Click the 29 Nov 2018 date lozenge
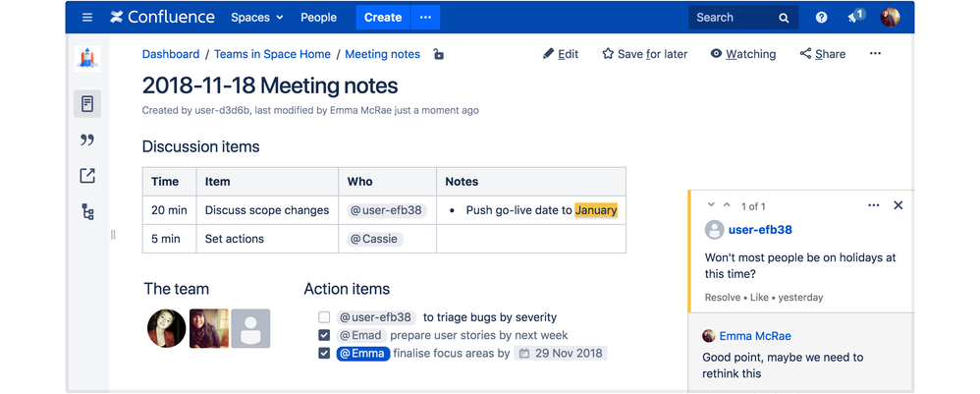Image resolution: width=980 pixels, height=394 pixels. [x=561, y=354]
